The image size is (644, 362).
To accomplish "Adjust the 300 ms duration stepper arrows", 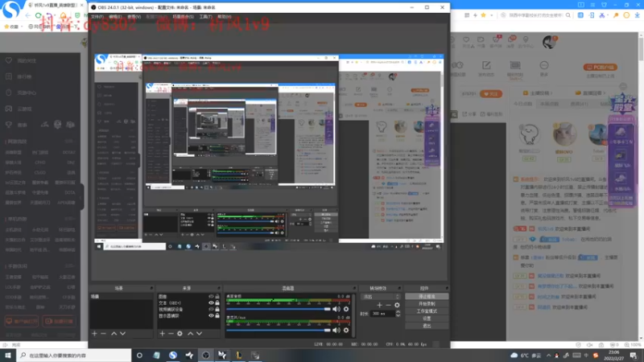I will (398, 314).
